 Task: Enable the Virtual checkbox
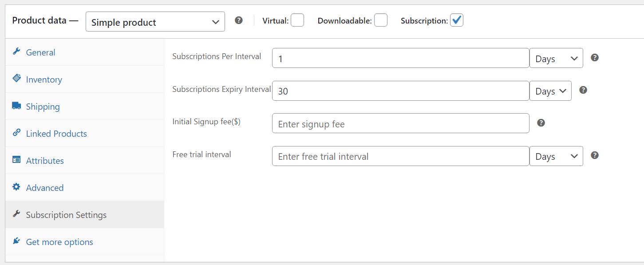[297, 20]
